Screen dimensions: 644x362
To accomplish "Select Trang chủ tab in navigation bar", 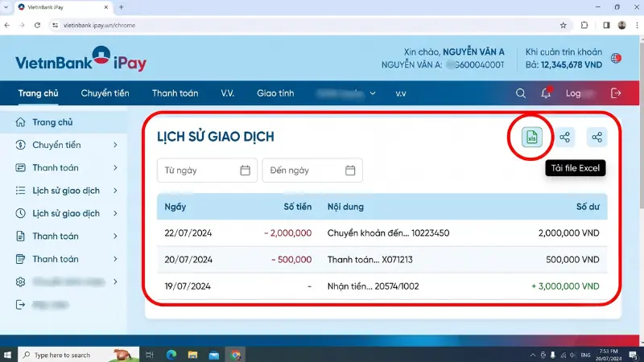I will (38, 93).
